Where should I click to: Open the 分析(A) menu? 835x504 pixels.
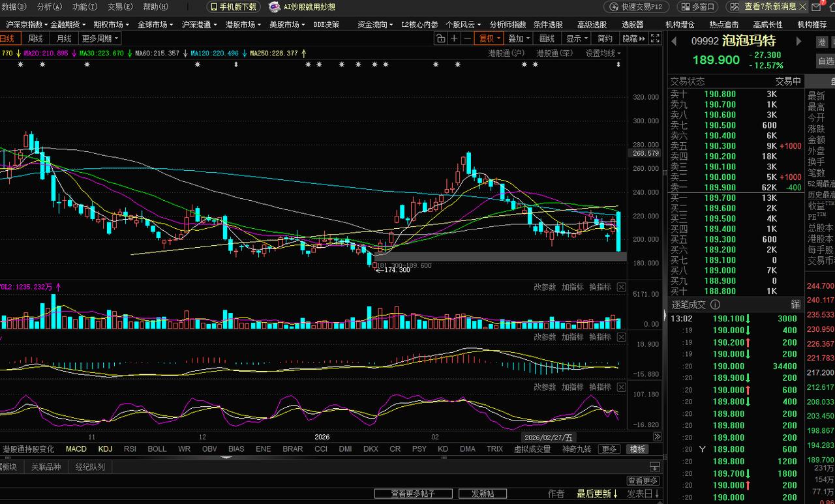[x=50, y=7]
